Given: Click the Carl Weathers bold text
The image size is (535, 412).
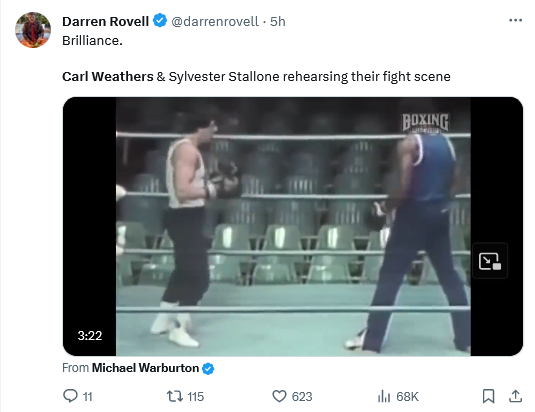Looking at the screenshot, I should tap(107, 76).
